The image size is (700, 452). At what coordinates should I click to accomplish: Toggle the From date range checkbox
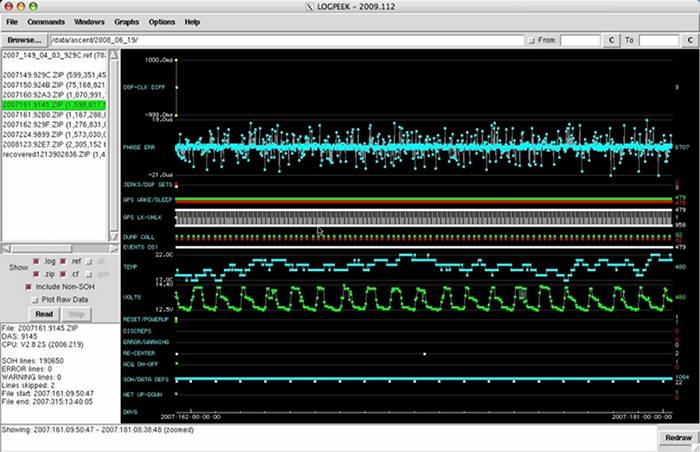pos(531,40)
